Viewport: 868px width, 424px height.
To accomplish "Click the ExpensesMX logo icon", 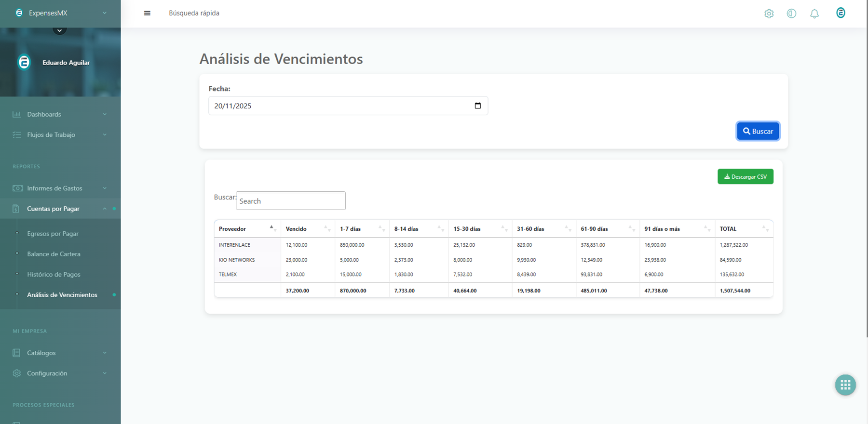I will point(19,13).
